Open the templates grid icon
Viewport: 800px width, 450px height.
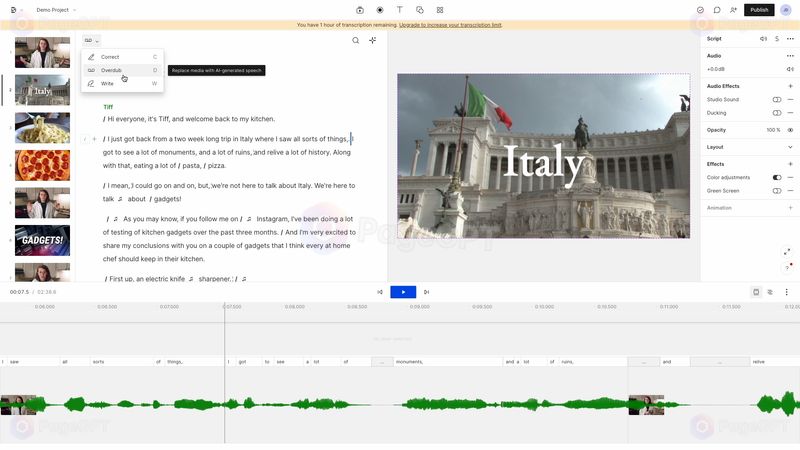tap(440, 10)
